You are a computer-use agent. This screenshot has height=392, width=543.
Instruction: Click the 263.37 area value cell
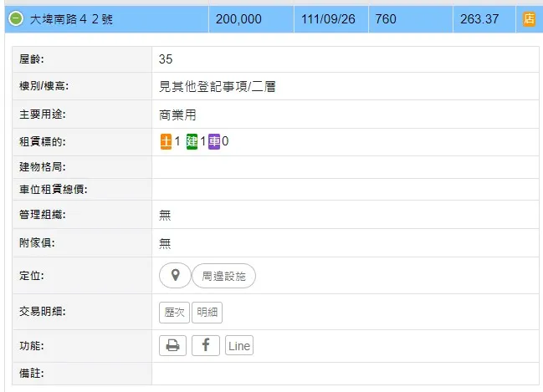pos(479,19)
